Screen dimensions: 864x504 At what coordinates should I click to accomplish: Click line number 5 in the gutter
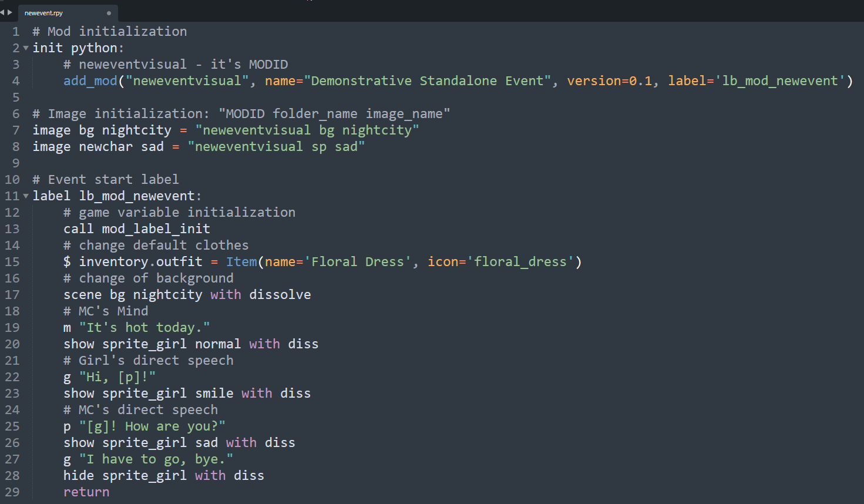tap(16, 98)
